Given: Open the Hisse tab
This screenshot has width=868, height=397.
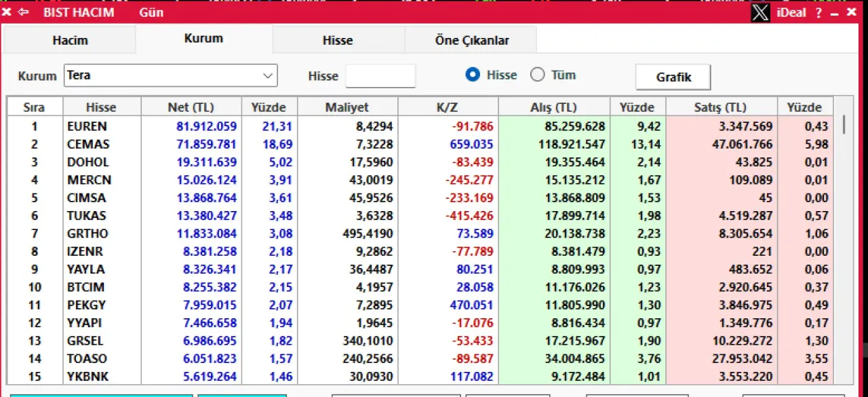Looking at the screenshot, I should point(337,40).
